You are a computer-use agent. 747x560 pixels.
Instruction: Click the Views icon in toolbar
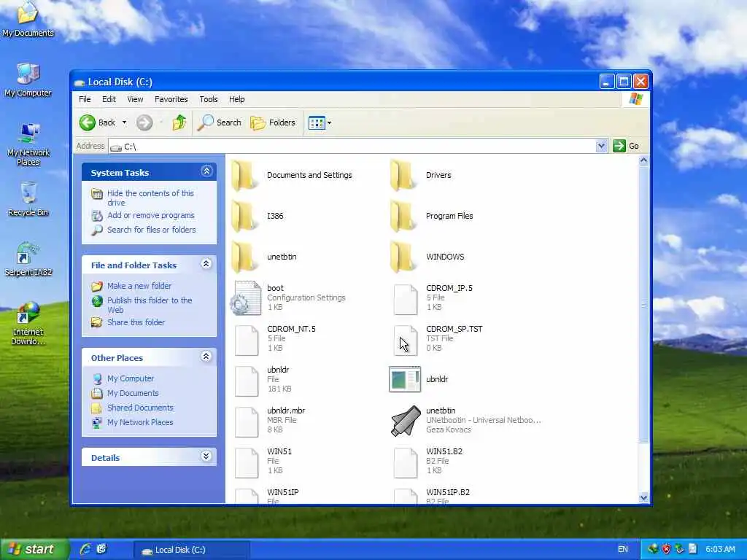(317, 122)
